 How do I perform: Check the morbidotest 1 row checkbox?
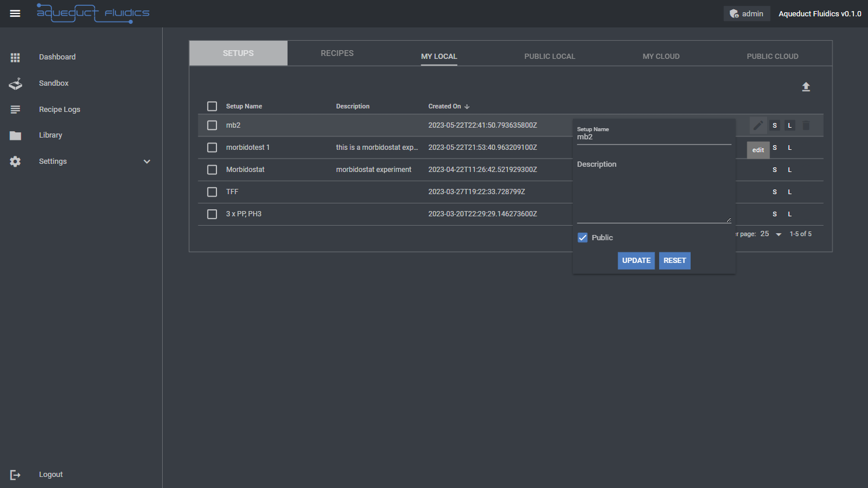[x=212, y=148]
